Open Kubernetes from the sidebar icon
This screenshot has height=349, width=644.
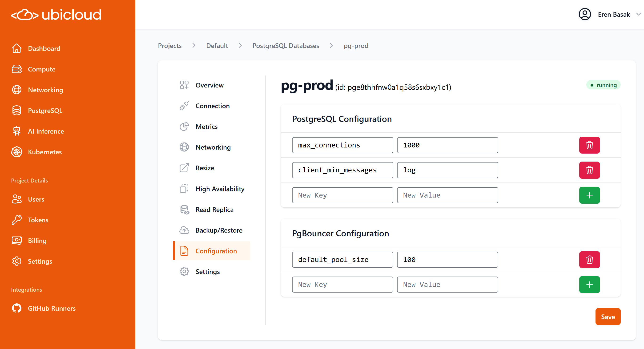pyautogui.click(x=17, y=152)
